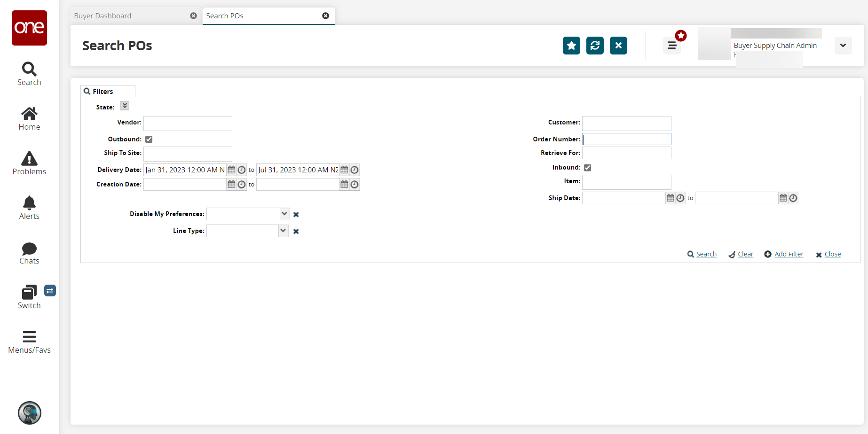Uncheck the Outbound checkbox
Screen dimensions: 868x434
(x=149, y=139)
